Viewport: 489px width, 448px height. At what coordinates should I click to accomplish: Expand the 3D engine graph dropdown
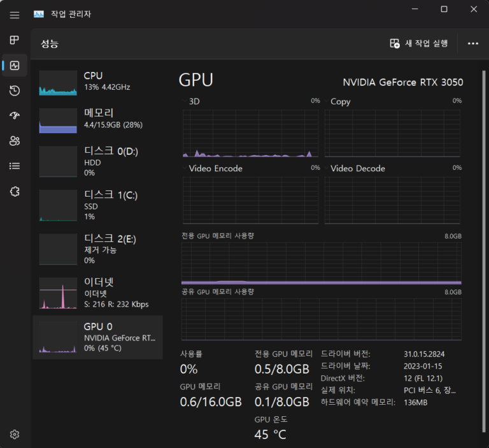click(185, 101)
